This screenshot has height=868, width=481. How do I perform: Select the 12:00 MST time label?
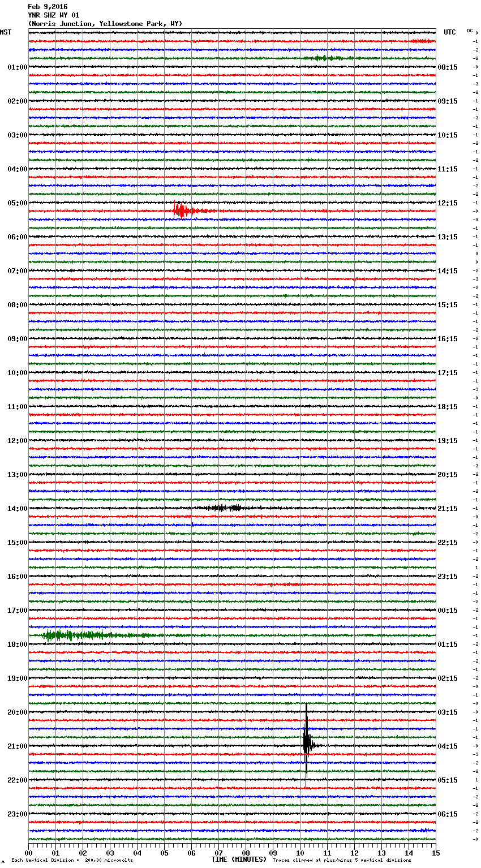click(x=18, y=441)
